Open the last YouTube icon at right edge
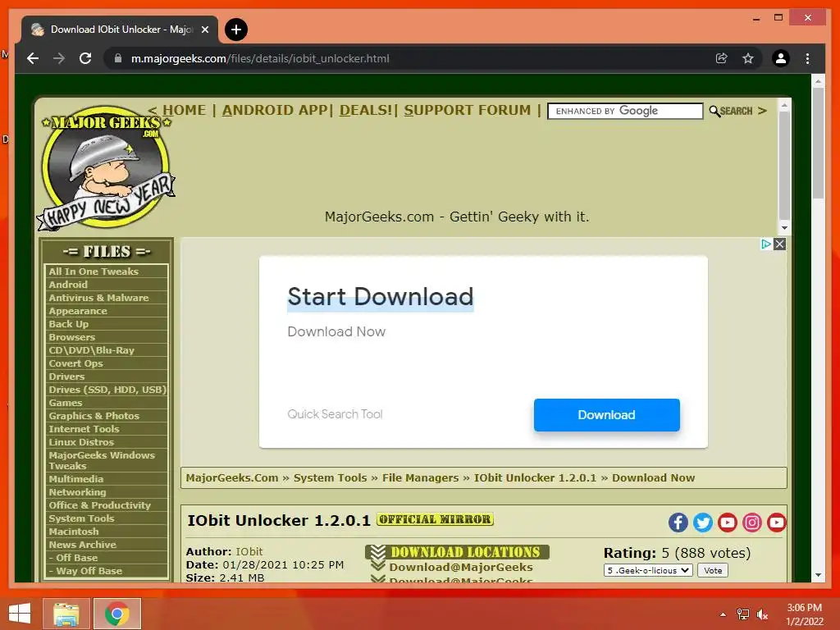840x630 pixels. [x=776, y=523]
